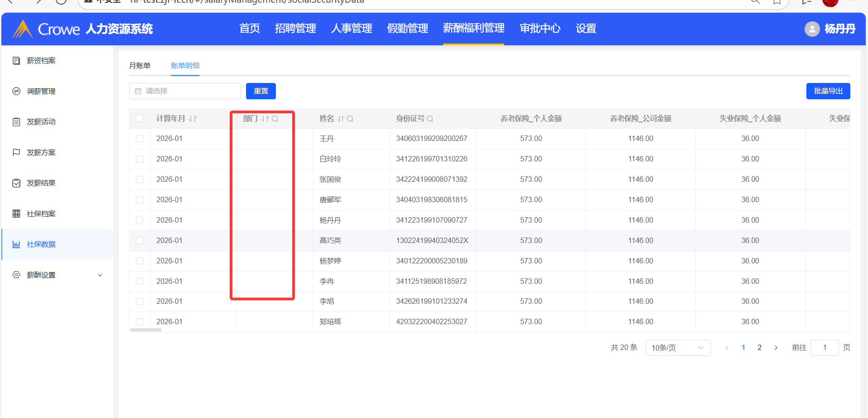Click the 重置 button
The height and width of the screenshot is (418, 868).
(x=260, y=91)
